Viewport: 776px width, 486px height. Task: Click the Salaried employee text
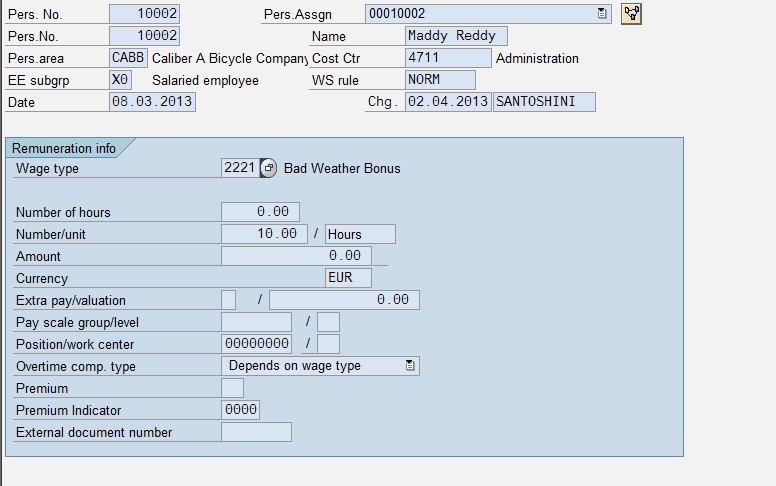click(205, 80)
